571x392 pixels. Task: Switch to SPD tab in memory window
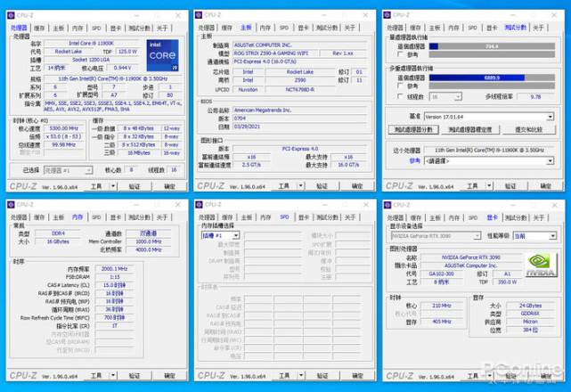96,217
